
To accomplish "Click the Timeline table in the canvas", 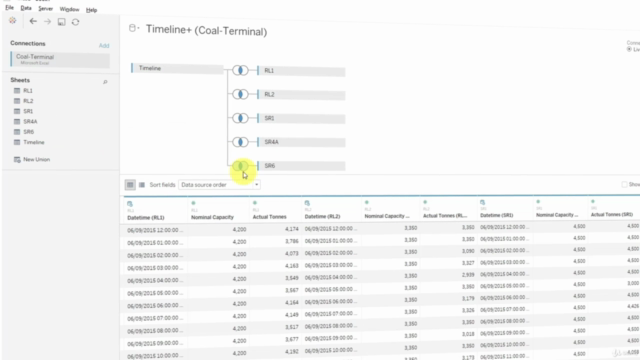I will tap(177, 69).
